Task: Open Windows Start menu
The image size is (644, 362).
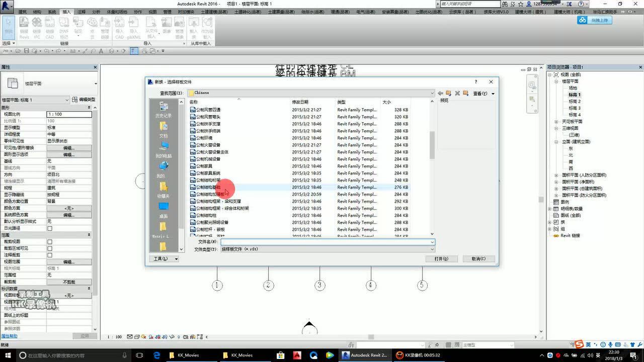Action: pos(7,355)
